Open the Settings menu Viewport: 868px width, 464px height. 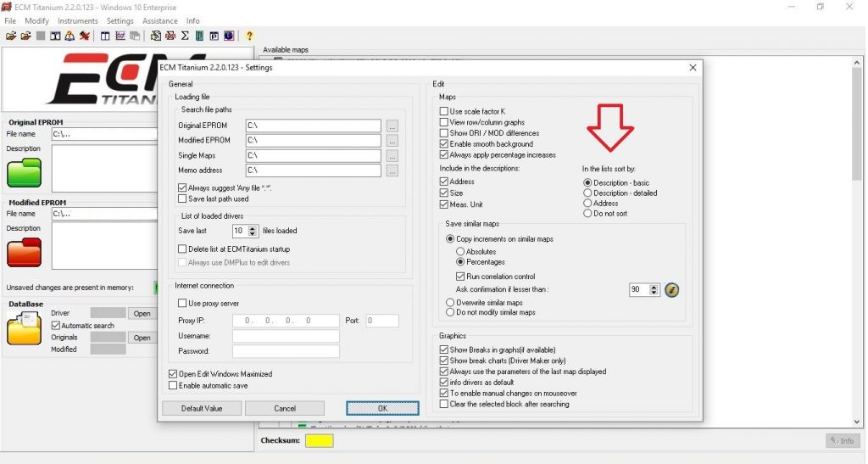point(120,20)
